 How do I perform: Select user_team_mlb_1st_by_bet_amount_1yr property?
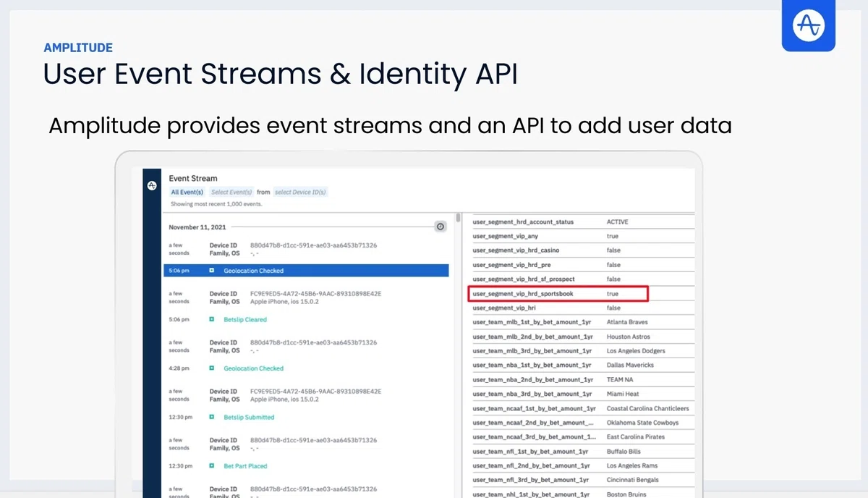click(532, 322)
